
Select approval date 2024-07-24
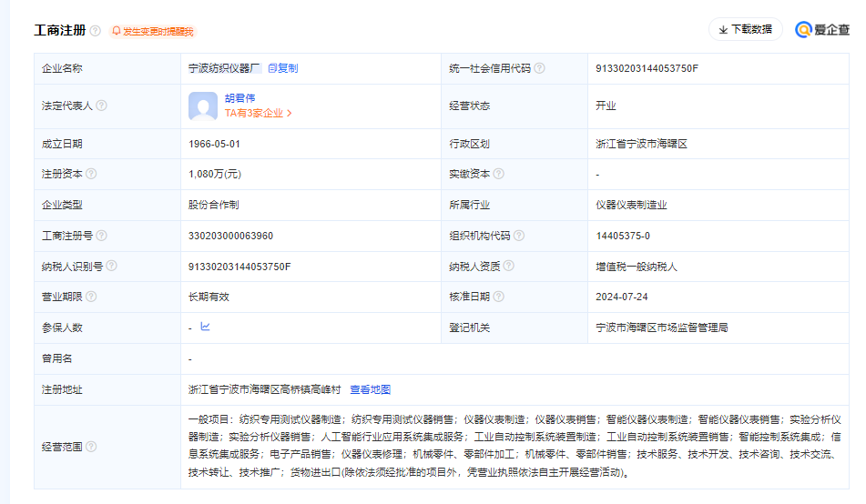pos(621,297)
